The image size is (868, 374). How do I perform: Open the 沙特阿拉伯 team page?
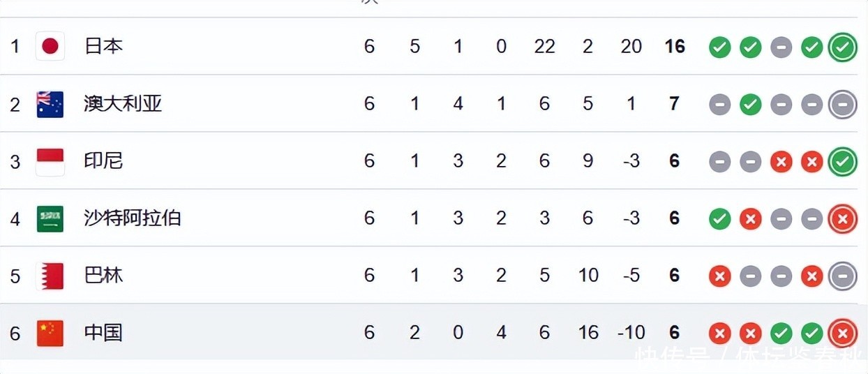coord(133,218)
